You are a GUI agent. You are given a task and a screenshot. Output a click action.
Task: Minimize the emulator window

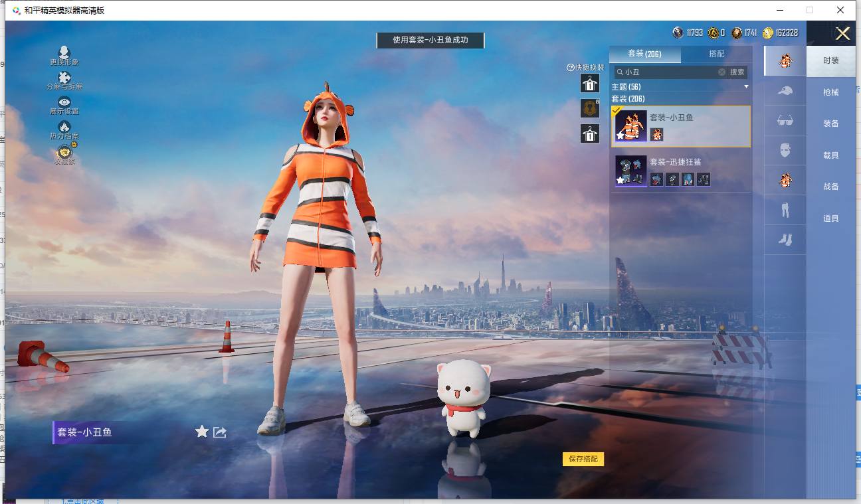click(779, 10)
